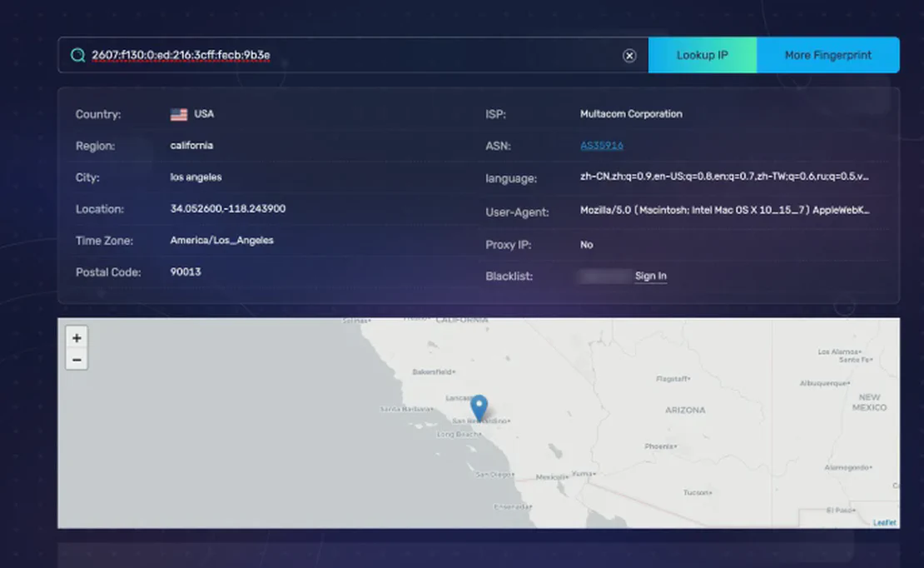Click the language header value
This screenshot has width=924, height=568.
(724, 177)
